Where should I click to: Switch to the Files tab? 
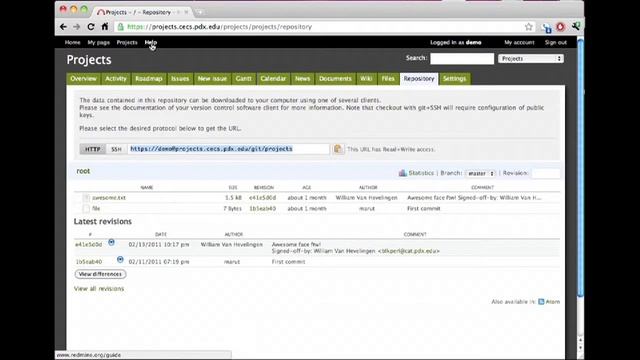click(388, 79)
